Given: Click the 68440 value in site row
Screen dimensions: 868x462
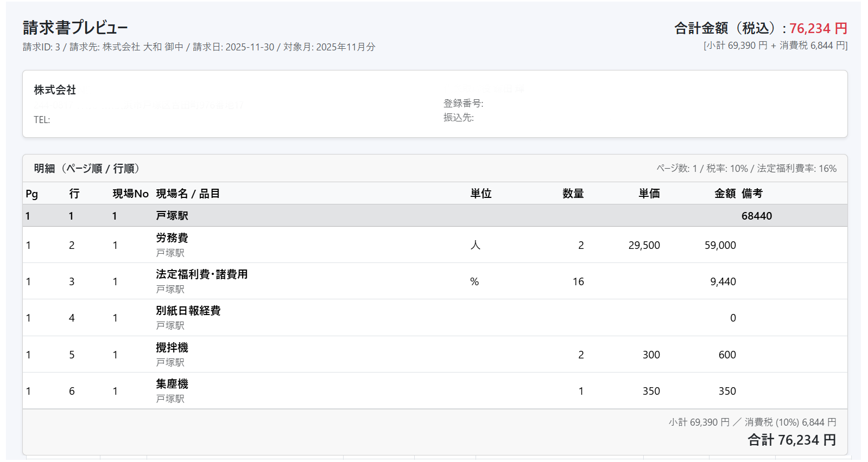Looking at the screenshot, I should [756, 216].
